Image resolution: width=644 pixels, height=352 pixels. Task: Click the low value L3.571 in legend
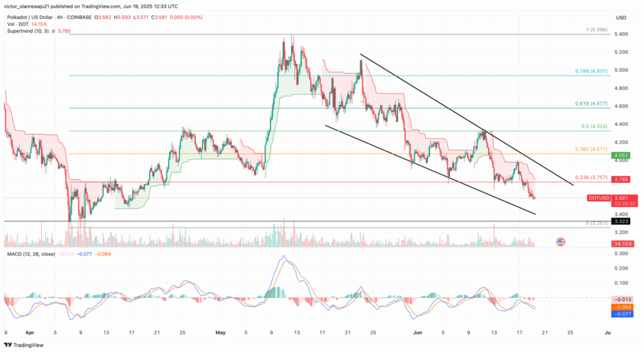pos(141,17)
